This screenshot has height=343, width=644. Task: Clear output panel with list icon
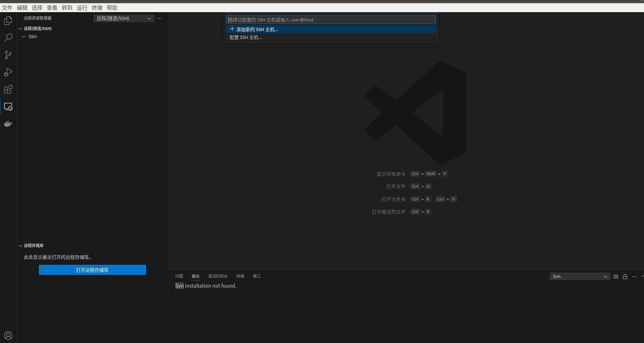click(x=616, y=277)
